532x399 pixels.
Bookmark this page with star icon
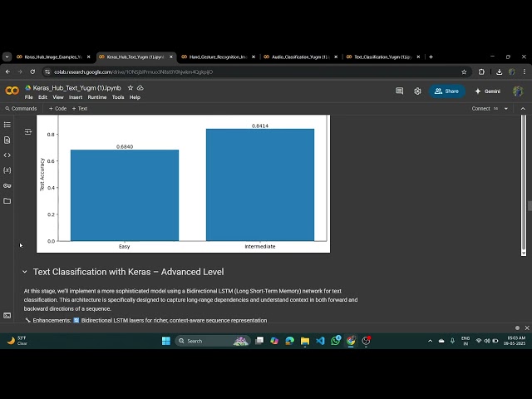pos(464,72)
